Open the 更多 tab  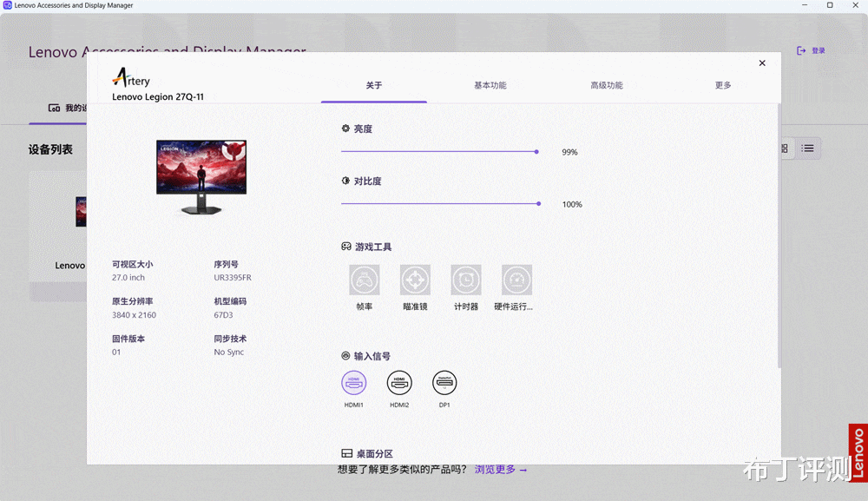(x=722, y=85)
